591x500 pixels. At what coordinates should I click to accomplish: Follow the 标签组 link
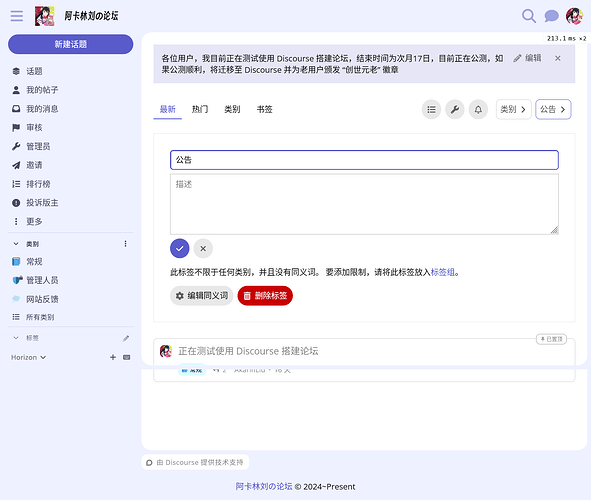(x=442, y=272)
